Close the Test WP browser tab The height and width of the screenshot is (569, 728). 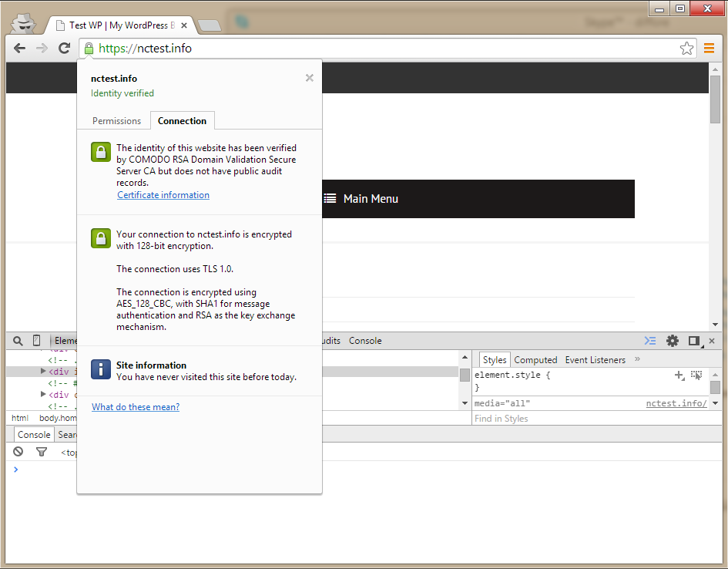tap(184, 25)
